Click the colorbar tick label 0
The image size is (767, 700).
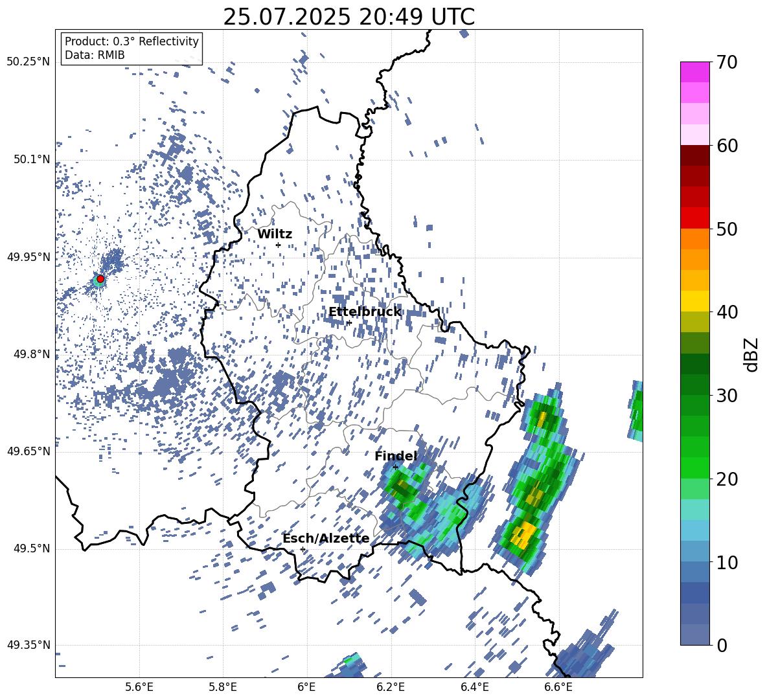click(722, 645)
